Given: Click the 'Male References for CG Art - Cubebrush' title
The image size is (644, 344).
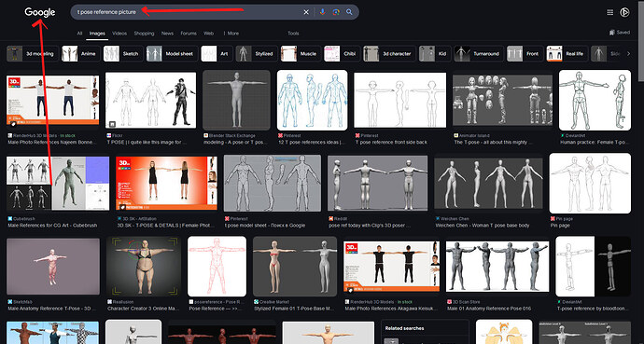Looking at the screenshot, I should 52,226.
